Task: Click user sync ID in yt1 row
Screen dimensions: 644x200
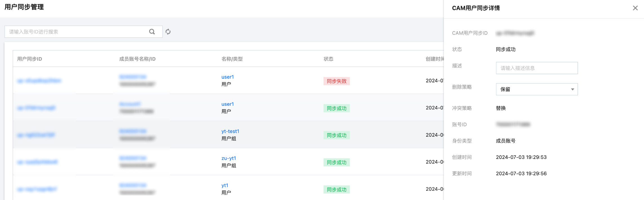Action: point(37,189)
